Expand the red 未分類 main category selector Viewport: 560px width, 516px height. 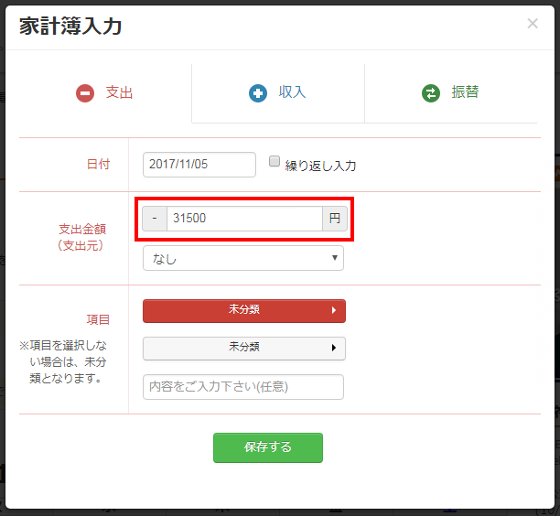pyautogui.click(x=244, y=311)
